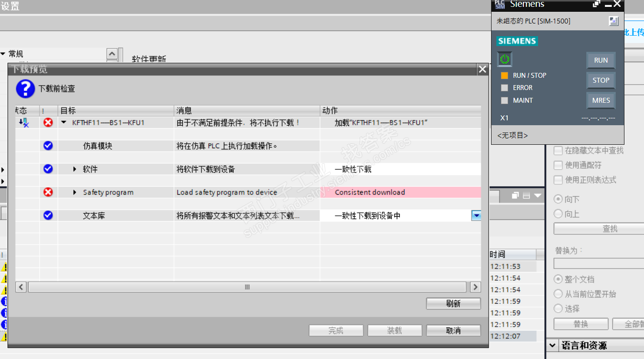644x359 pixels.
Task: Click the MRES button in PLCSIM
Action: click(x=601, y=100)
